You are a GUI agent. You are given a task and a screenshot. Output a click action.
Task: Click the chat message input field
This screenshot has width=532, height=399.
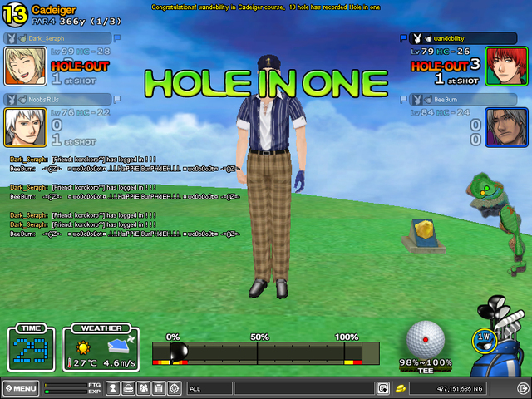tap(303, 388)
